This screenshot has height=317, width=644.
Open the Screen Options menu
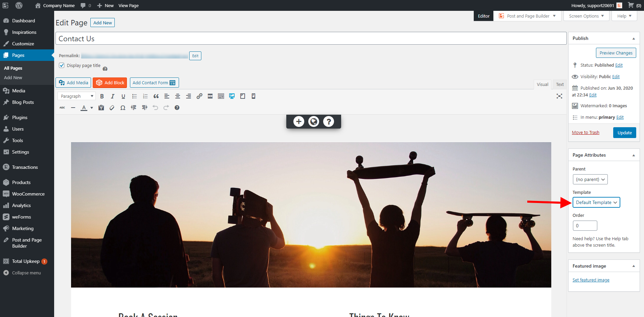(586, 16)
